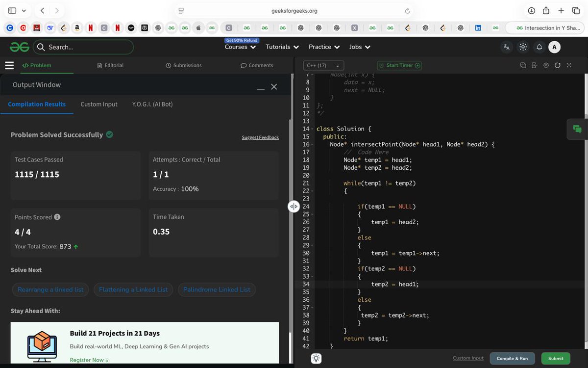The image size is (588, 368).
Task: Switch to the Comments tab
Action: click(257, 65)
